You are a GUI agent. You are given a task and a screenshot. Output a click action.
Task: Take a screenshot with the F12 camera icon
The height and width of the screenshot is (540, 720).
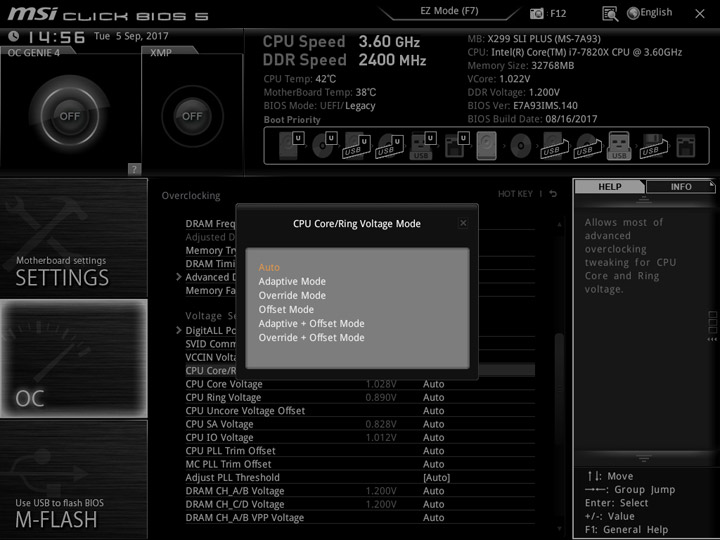click(x=536, y=14)
